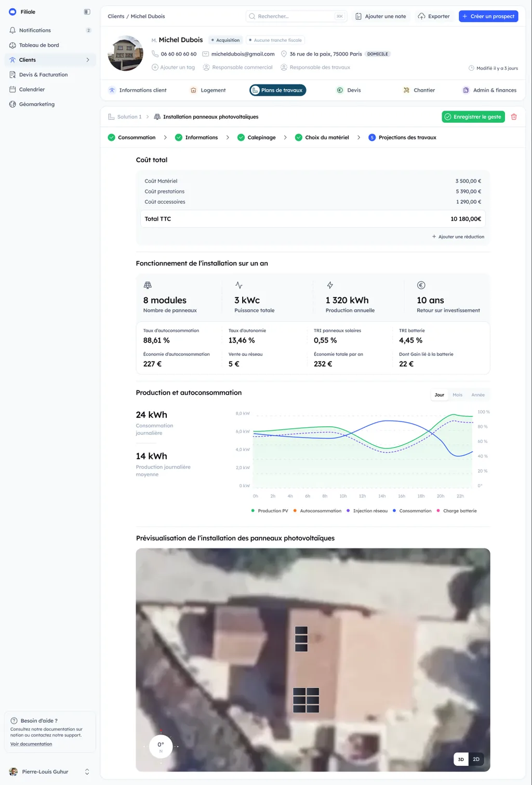Click the red trash delete icon
This screenshot has height=785, width=532.
pyautogui.click(x=514, y=117)
